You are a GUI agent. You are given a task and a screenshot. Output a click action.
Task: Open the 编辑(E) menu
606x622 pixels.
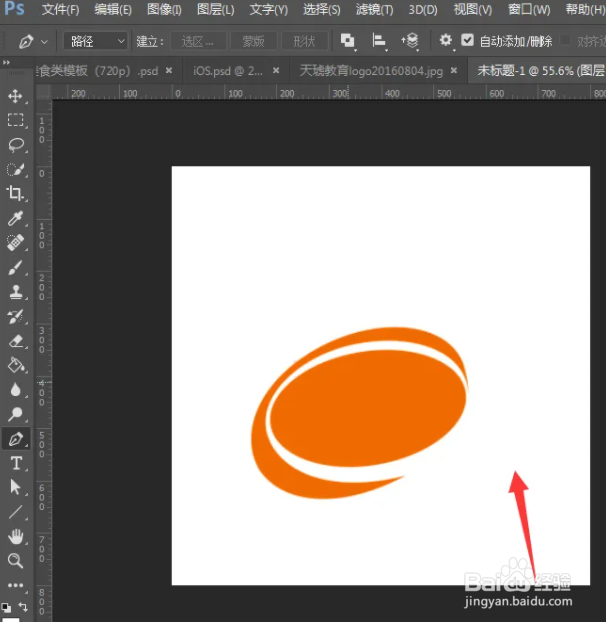point(113,10)
